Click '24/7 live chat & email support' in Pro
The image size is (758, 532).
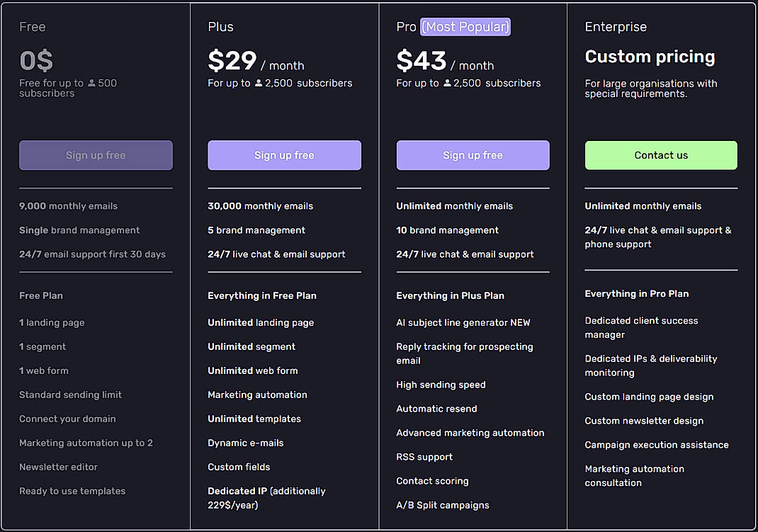465,254
